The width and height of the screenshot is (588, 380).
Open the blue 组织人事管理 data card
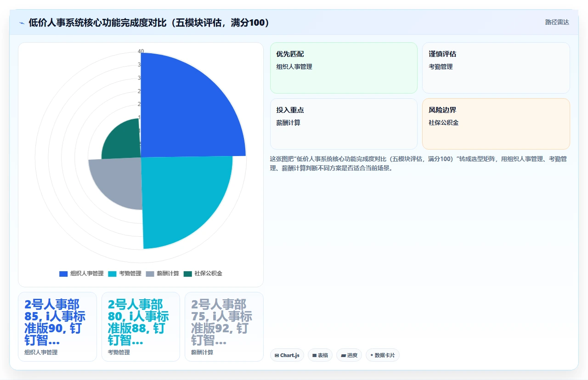click(x=57, y=327)
